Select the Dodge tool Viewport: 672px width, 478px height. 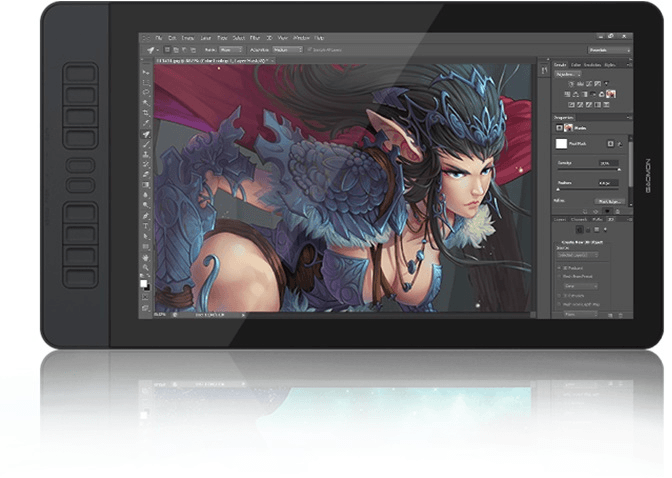[x=146, y=206]
